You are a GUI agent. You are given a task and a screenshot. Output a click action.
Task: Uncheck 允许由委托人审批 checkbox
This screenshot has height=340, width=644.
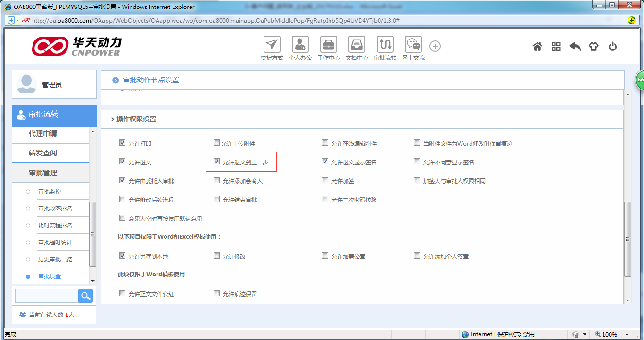(123, 180)
